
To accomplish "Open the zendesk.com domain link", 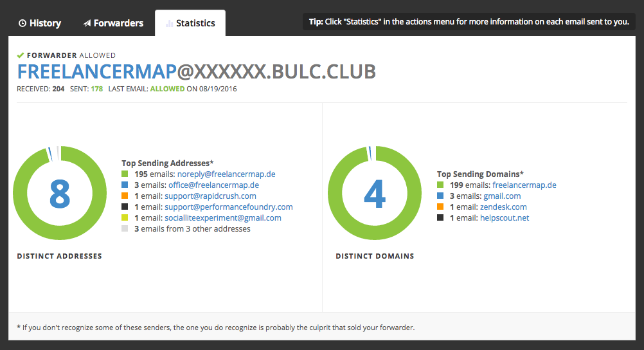I will coord(503,207).
